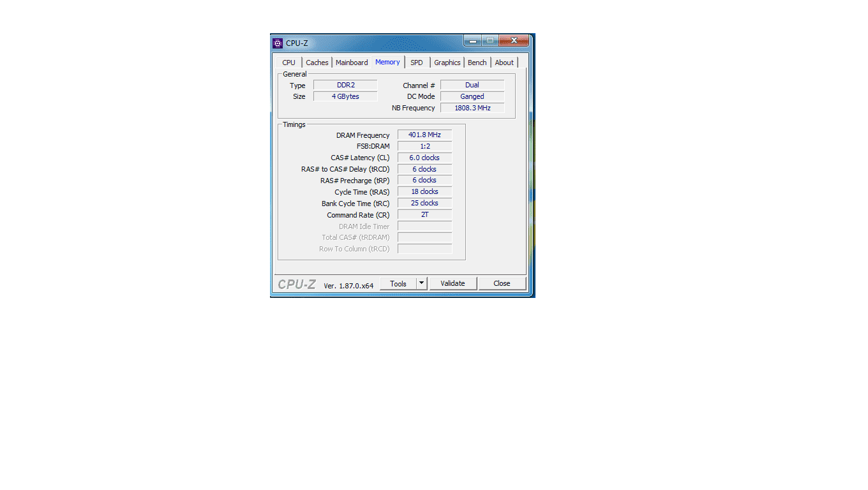
Task: Switch to the Graphics tab
Action: (447, 63)
